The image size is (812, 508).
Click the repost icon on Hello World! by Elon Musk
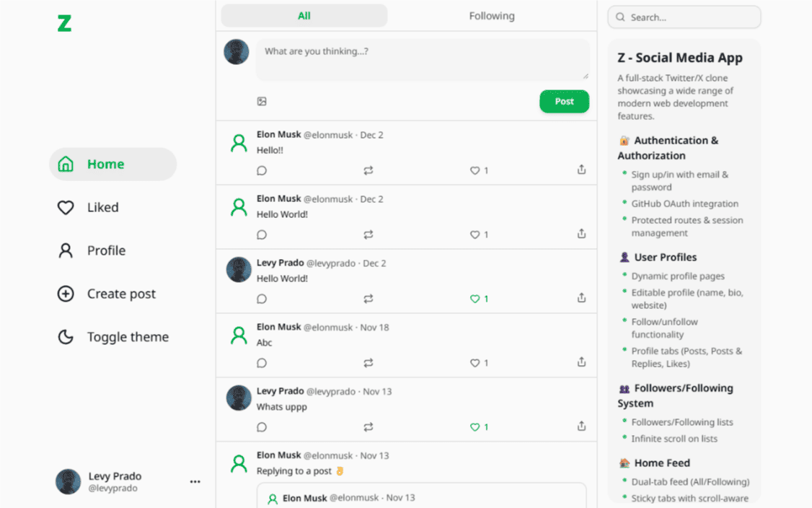[x=369, y=234]
